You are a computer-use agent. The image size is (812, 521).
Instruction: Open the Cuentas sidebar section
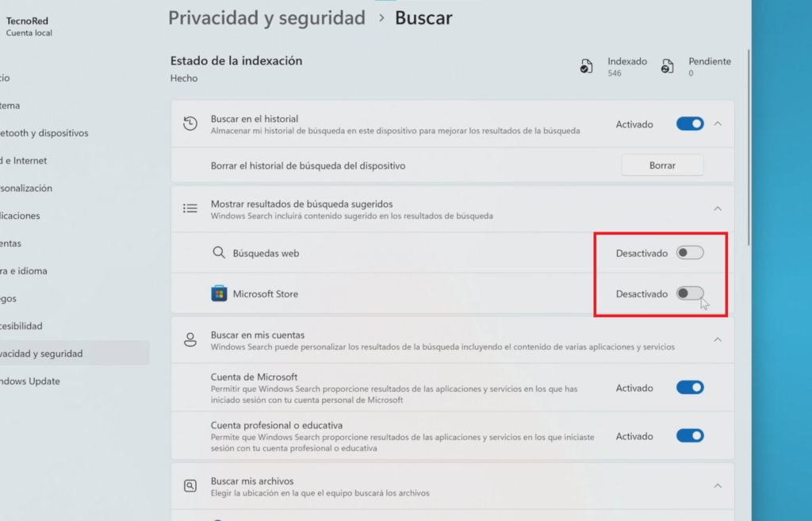(10, 243)
